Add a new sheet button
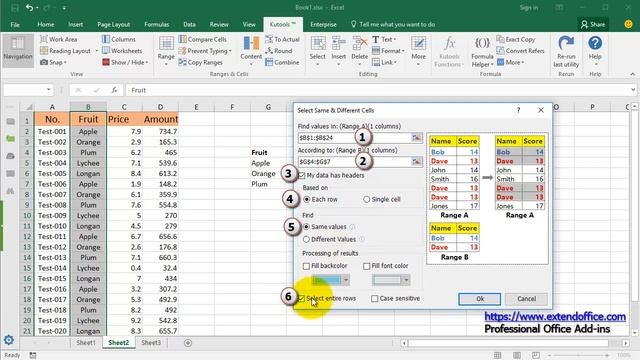This screenshot has width=640, height=360. (188, 343)
